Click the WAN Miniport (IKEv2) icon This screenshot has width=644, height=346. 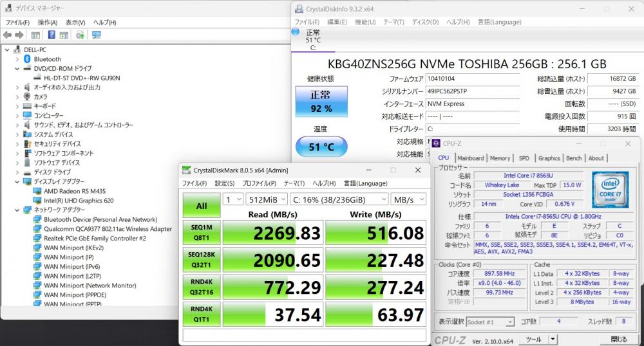pyautogui.click(x=37, y=248)
